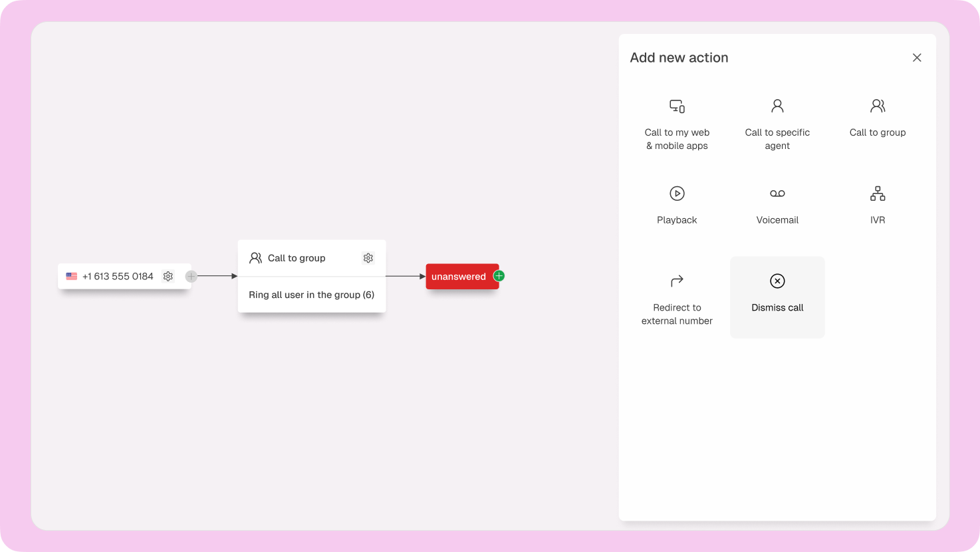Click the green plus on unanswered node
This screenshot has height=552, width=980.
pos(499,276)
